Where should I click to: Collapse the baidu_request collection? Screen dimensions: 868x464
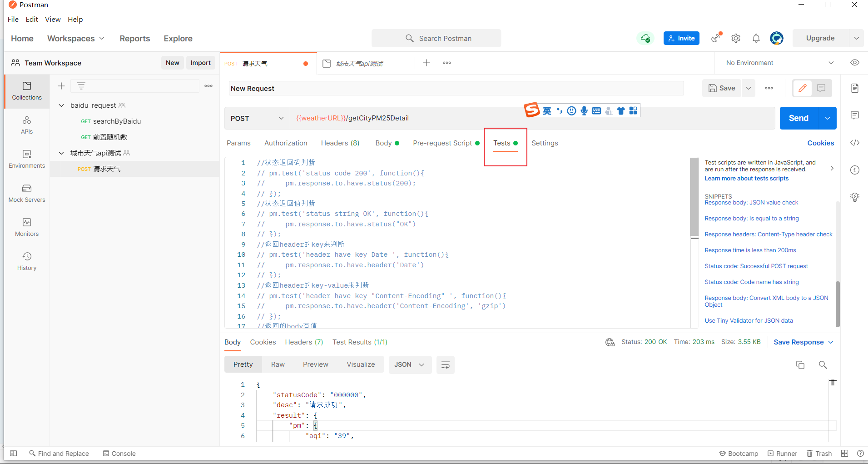point(61,105)
